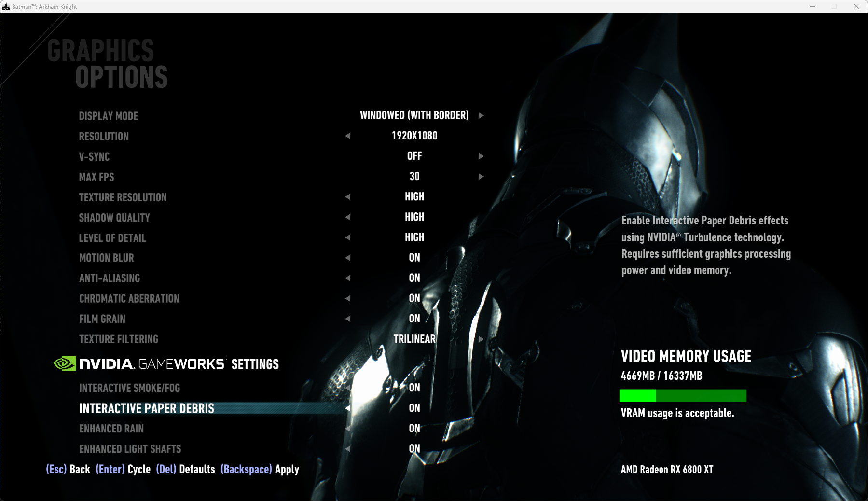
Task: Change the Level of Detail HIGH value
Action: [414, 237]
